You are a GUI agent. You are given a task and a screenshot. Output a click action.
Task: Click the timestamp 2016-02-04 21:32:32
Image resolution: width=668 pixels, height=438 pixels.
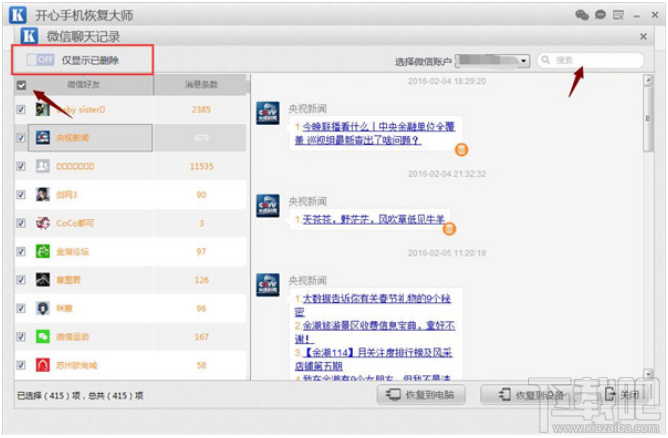447,174
